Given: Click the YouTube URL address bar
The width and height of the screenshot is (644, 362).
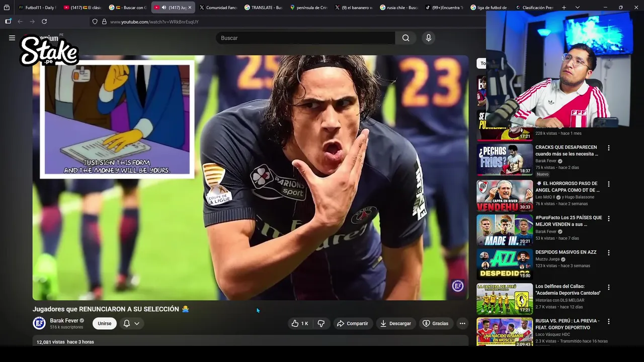Looking at the screenshot, I should (154, 22).
